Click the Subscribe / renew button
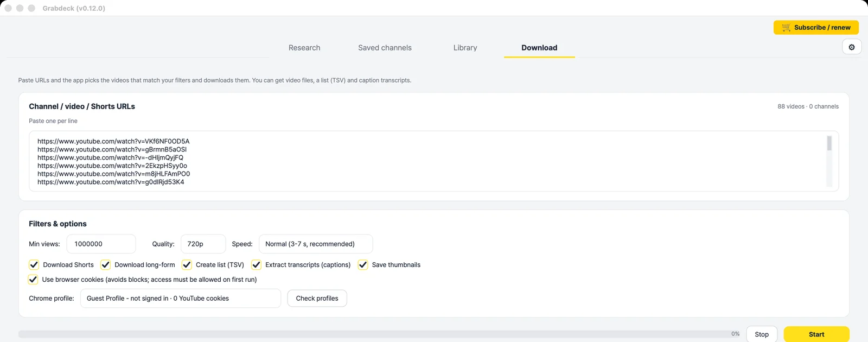Screen dimensions: 868x342 [x=816, y=28]
